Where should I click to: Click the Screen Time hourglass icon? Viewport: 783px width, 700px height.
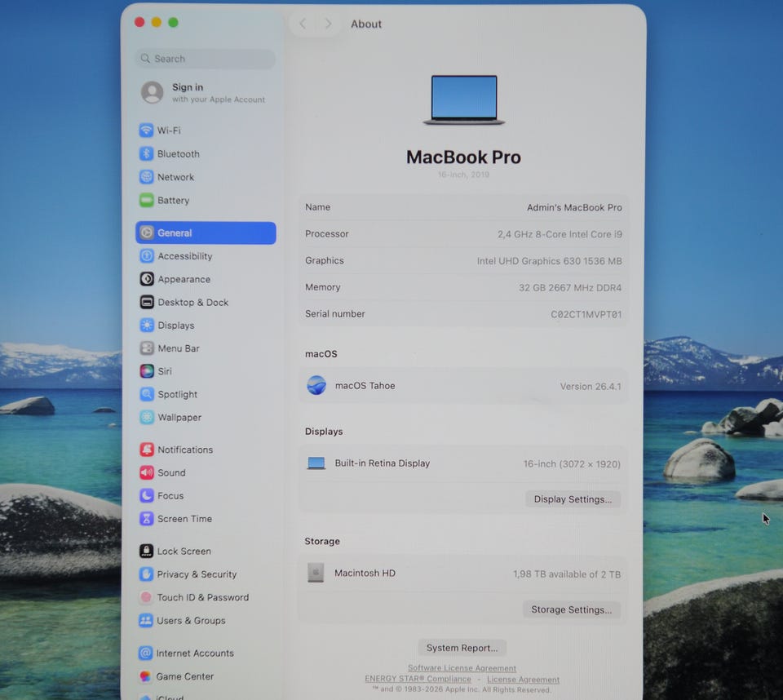point(146,519)
